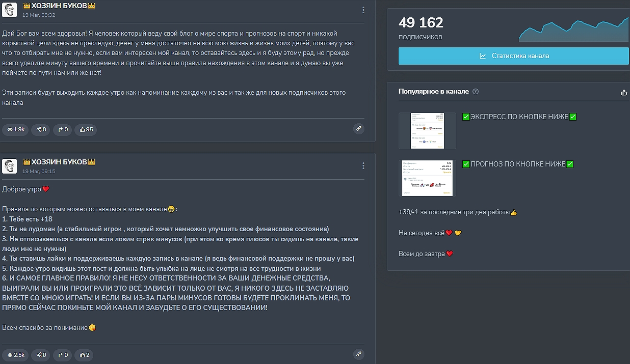Click the 2.5k views counter

(x=15, y=355)
